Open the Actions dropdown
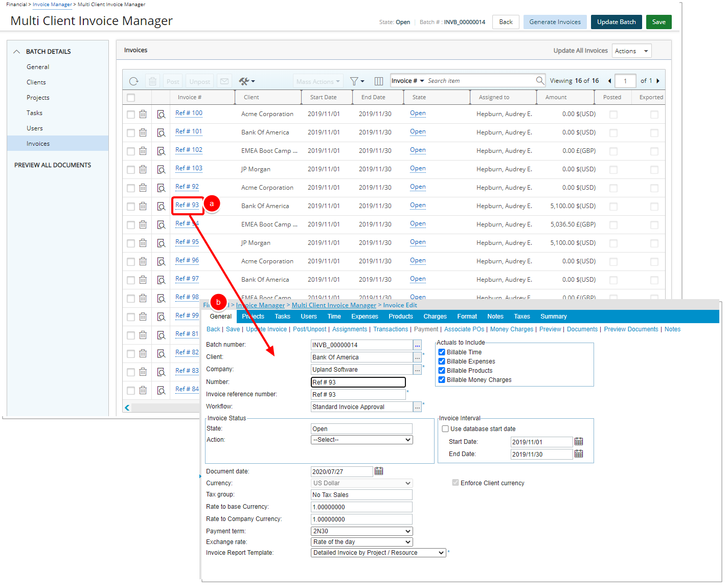The height and width of the screenshot is (588, 728). pyautogui.click(x=631, y=51)
